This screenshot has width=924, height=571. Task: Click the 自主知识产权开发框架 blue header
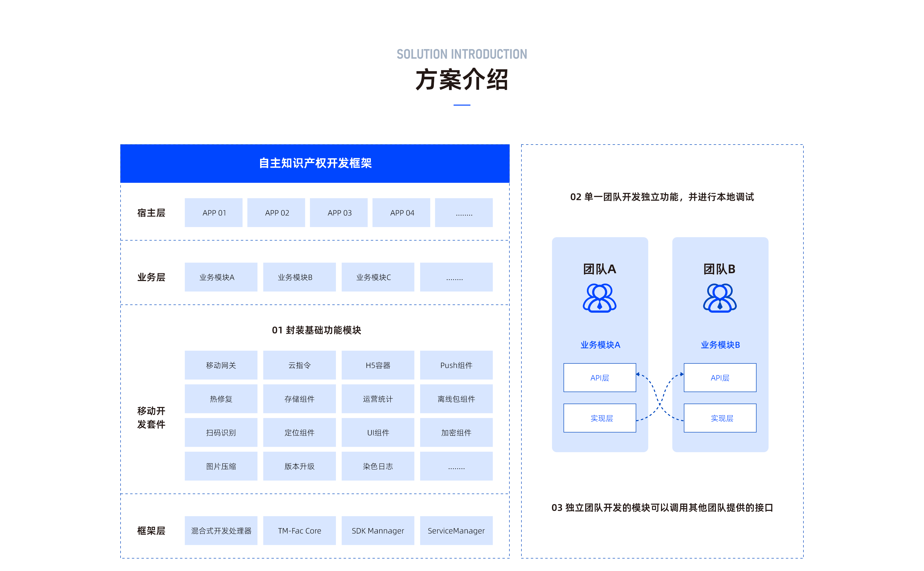[x=315, y=164]
